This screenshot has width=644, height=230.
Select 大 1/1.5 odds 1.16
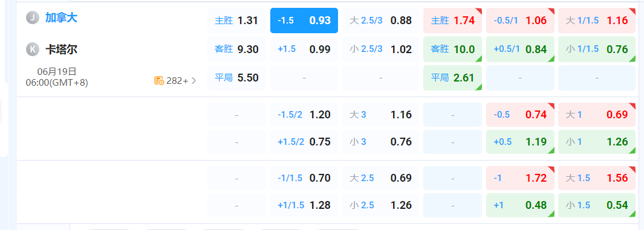(x=597, y=21)
